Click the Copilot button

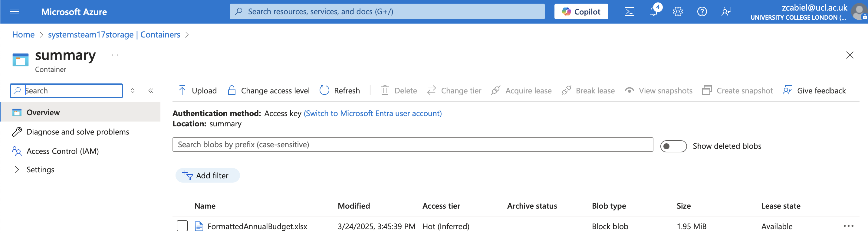581,12
